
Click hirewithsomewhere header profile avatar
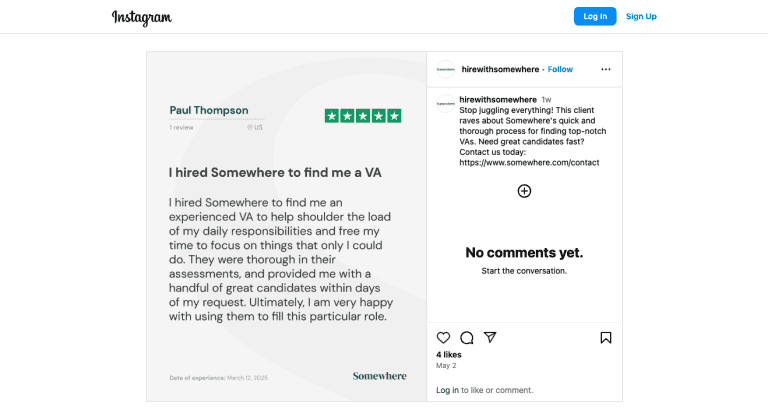pyautogui.click(x=446, y=69)
